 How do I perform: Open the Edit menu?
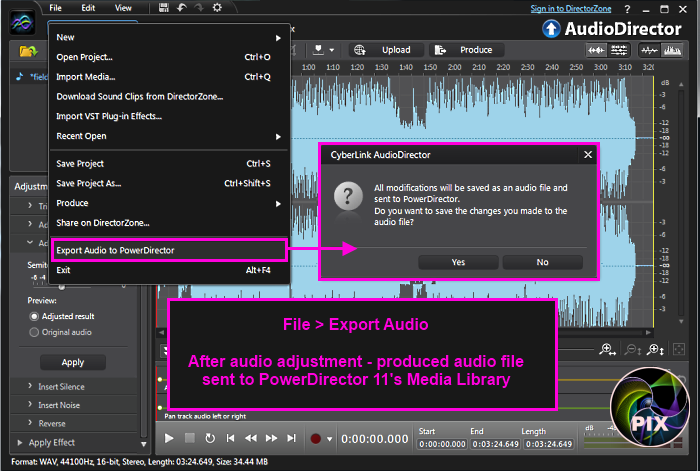(x=88, y=8)
